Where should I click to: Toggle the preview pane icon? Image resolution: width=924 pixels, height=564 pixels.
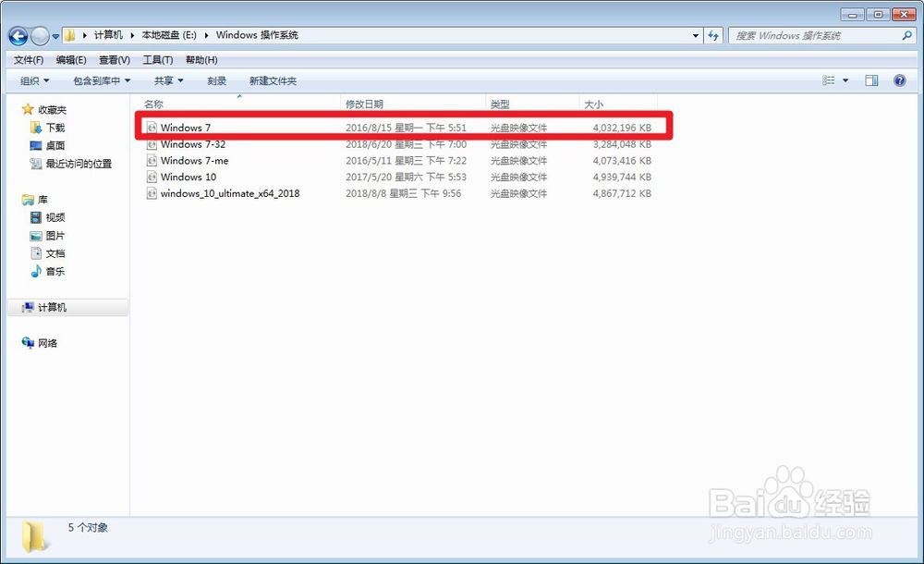[871, 80]
